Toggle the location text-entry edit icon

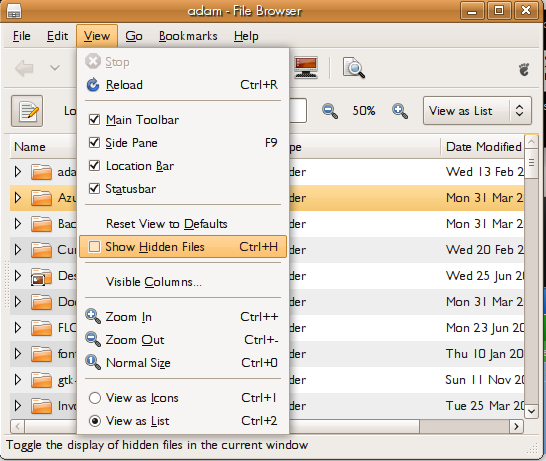click(x=27, y=111)
